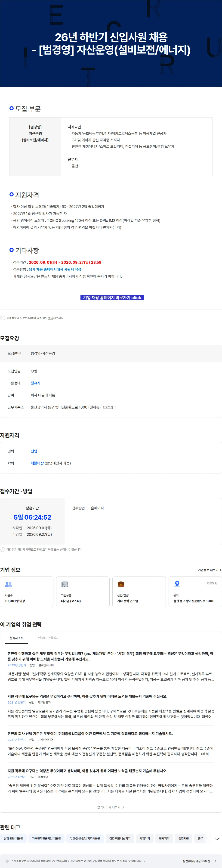Select the 총무 tag
Image resolution: width=222 pixels, height=868 pixels.
click(x=200, y=838)
